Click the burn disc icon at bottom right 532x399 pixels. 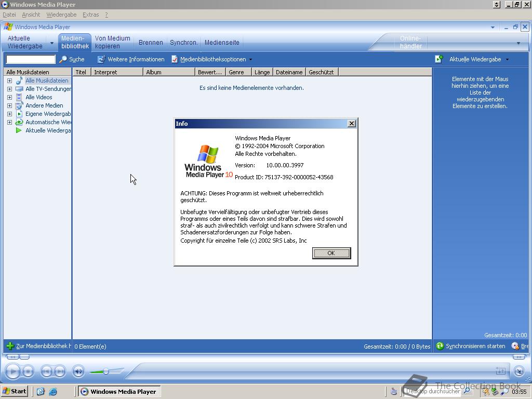pos(515,346)
